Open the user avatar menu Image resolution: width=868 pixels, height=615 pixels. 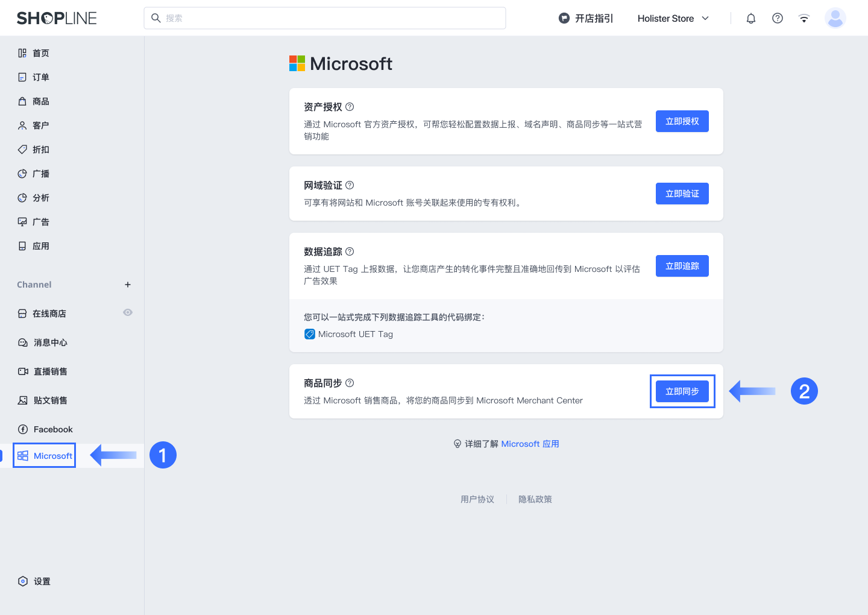[835, 18]
